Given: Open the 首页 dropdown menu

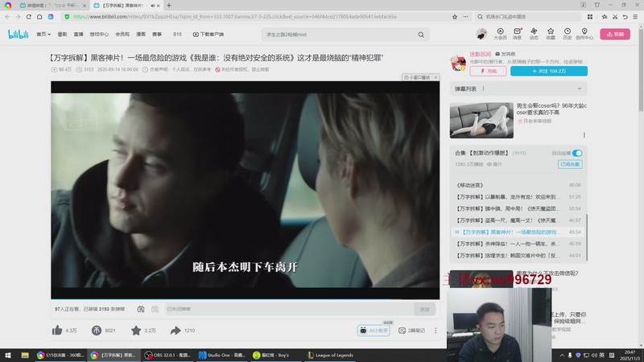Looking at the screenshot, I should click(x=43, y=35).
